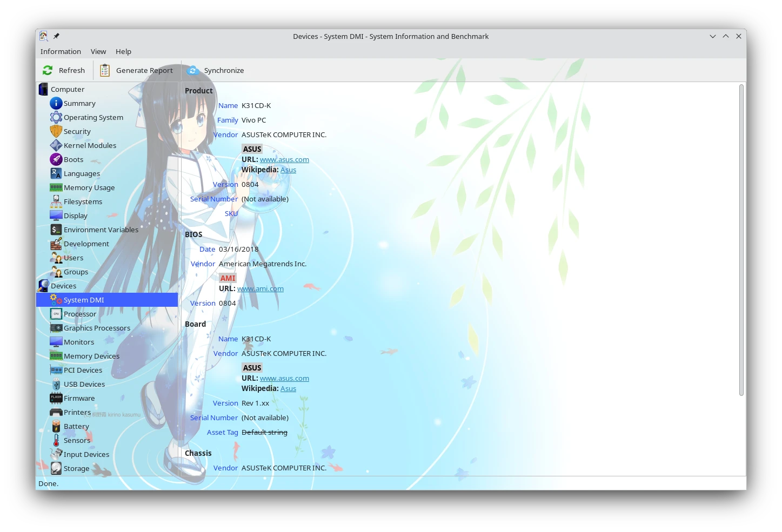Select Graphics Processors in the sidebar
Image resolution: width=782 pixels, height=532 pixels.
pos(97,328)
